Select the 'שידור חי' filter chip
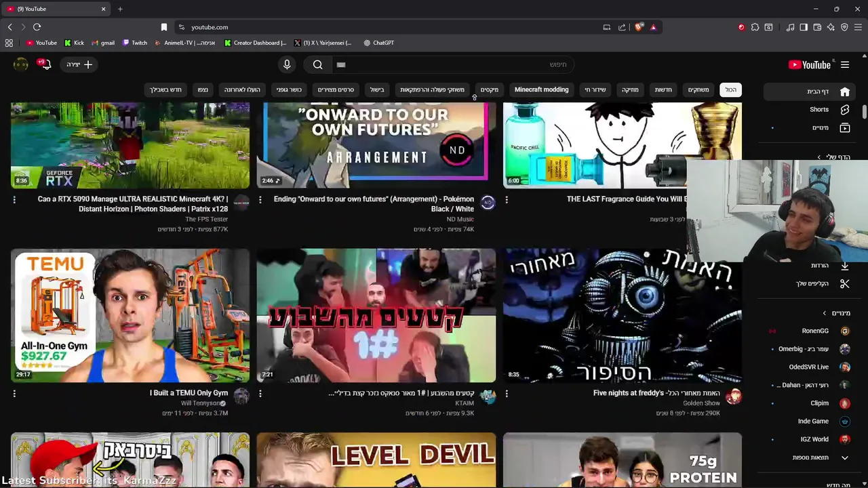 click(595, 89)
